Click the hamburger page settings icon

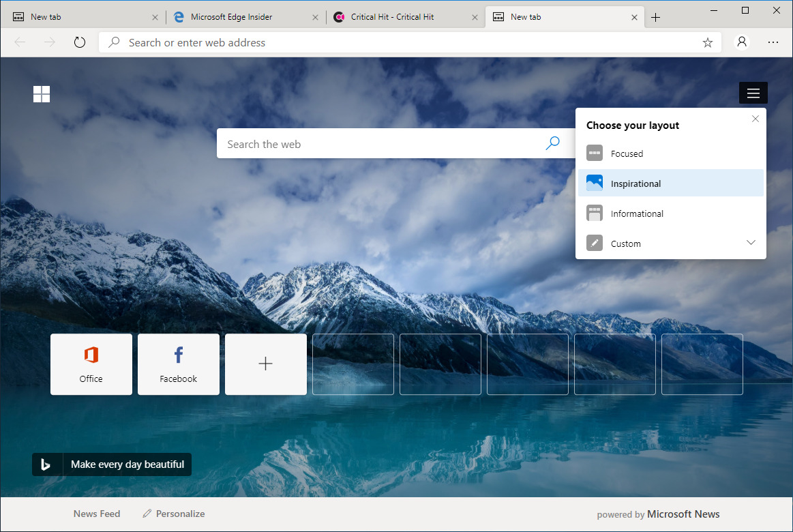753,93
